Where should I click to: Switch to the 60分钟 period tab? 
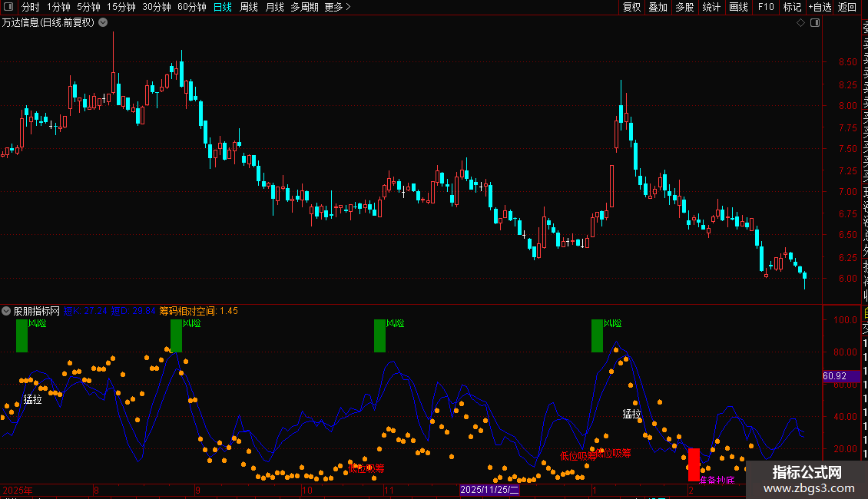(x=191, y=7)
